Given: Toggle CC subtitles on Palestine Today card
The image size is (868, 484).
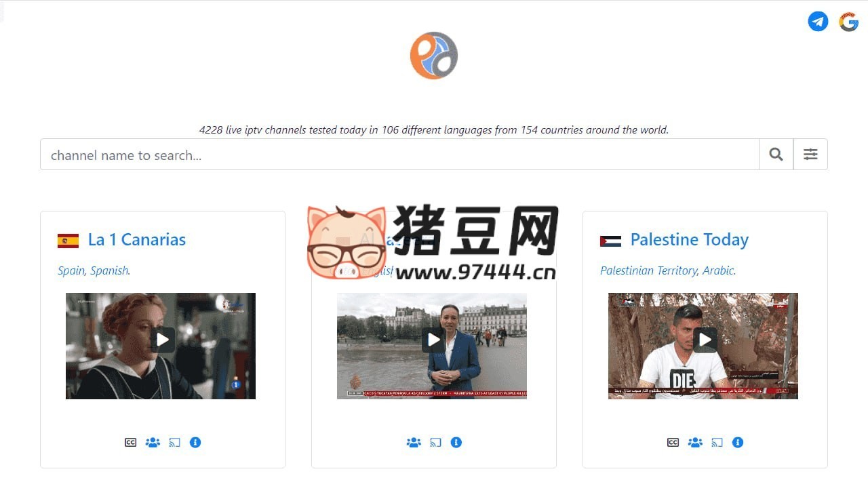Looking at the screenshot, I should pos(672,442).
